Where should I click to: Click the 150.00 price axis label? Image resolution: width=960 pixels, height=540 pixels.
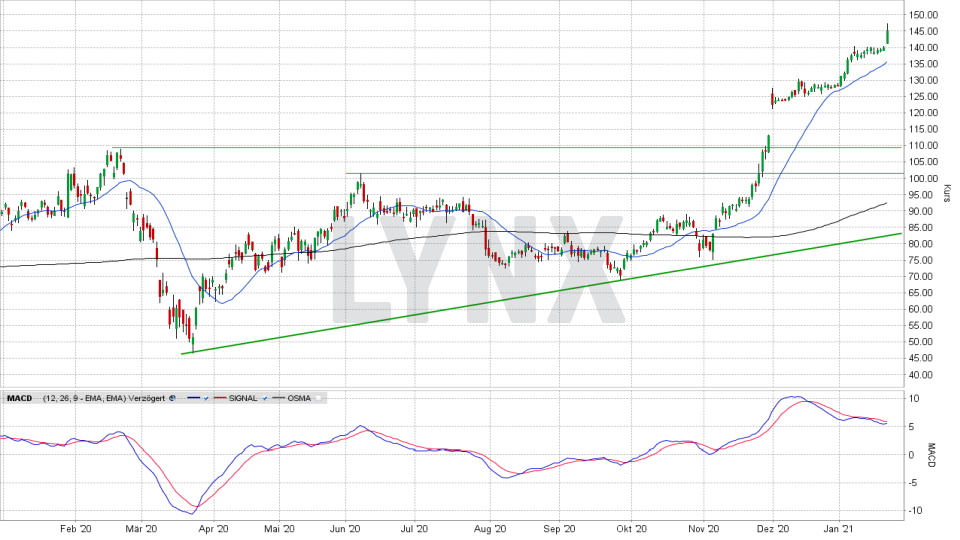pyautogui.click(x=923, y=15)
